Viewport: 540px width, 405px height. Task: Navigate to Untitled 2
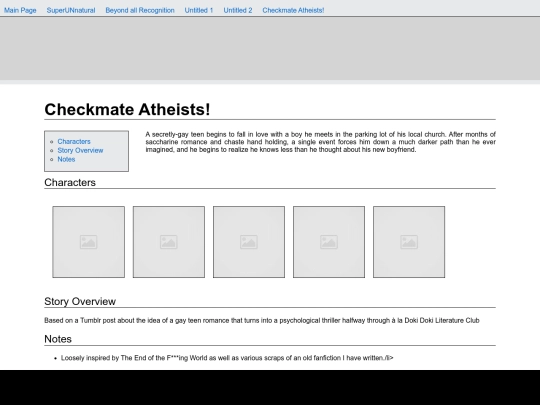[238, 10]
